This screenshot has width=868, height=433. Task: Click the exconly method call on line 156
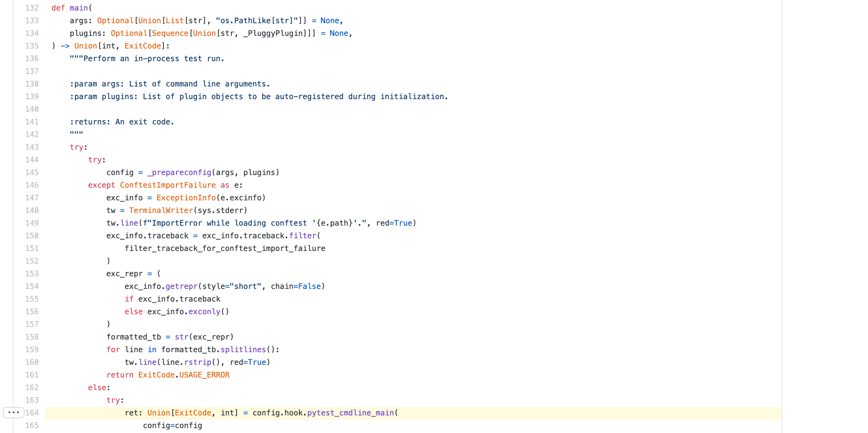point(204,311)
